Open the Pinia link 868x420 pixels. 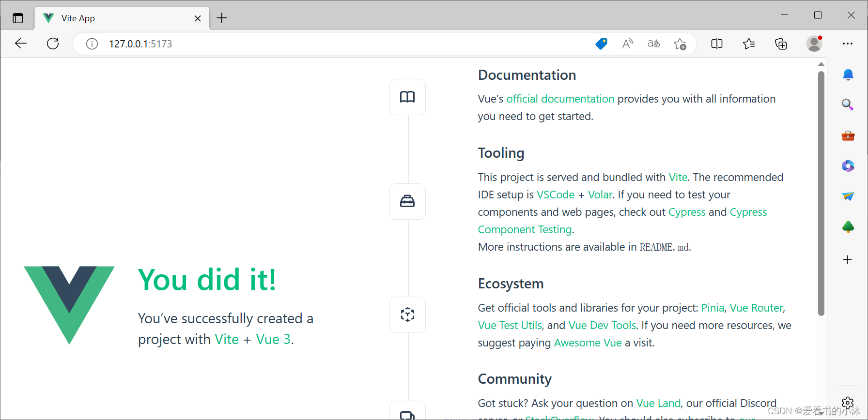(x=713, y=308)
